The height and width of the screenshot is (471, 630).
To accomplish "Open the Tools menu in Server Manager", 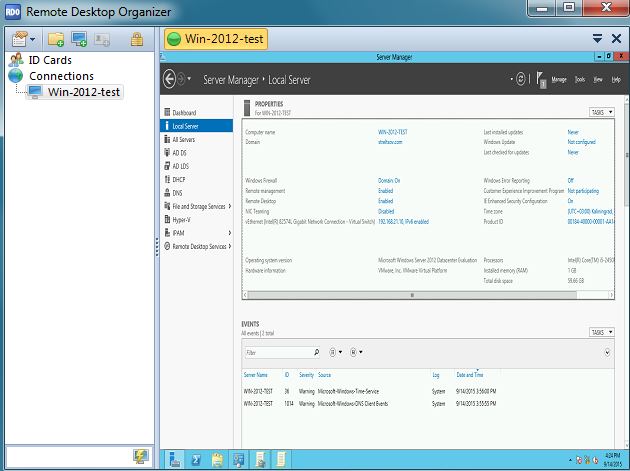I will pos(580,79).
